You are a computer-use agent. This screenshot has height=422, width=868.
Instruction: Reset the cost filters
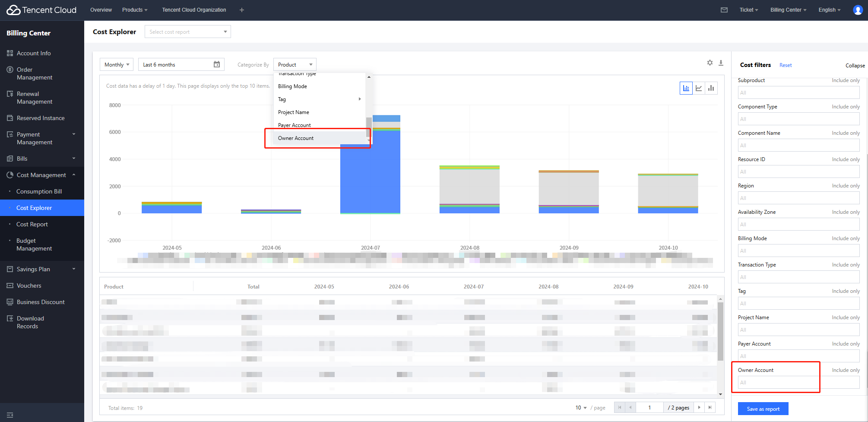coord(786,65)
